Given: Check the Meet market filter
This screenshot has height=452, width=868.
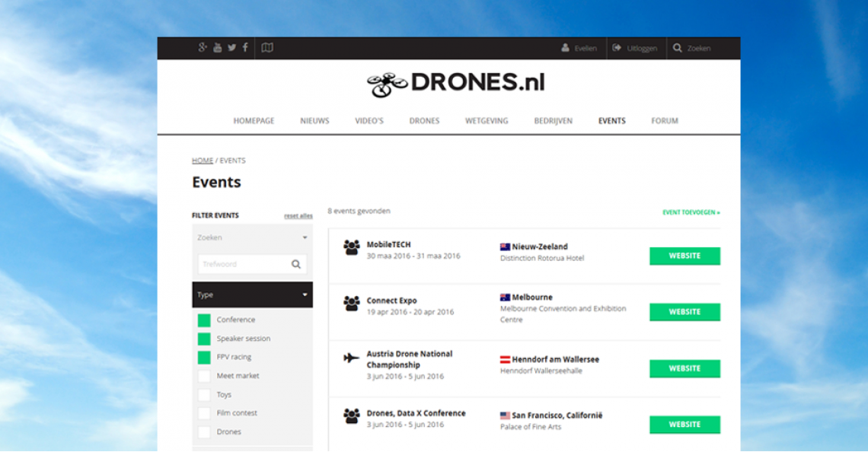Looking at the screenshot, I should [203, 375].
